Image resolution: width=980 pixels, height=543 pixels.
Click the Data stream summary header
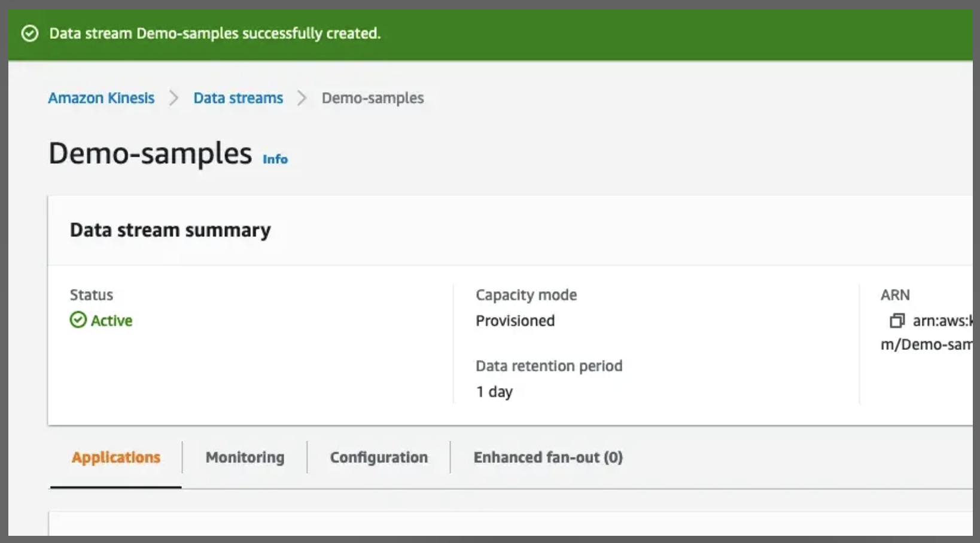point(171,229)
